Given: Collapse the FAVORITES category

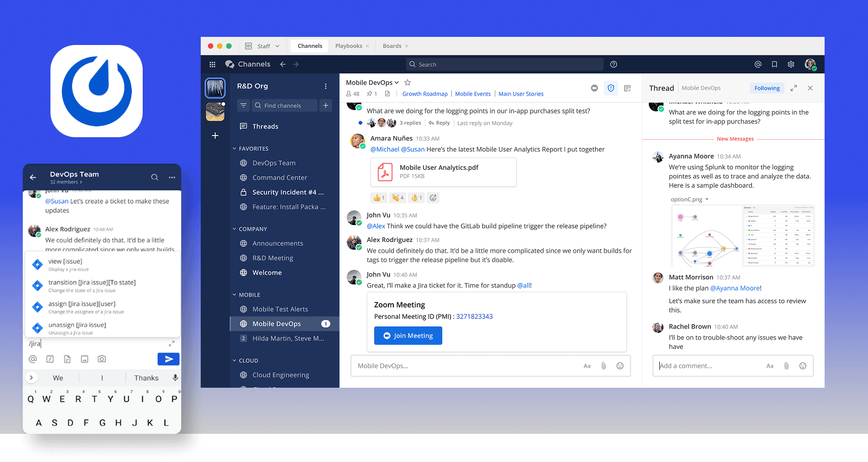Looking at the screenshot, I should tap(234, 149).
